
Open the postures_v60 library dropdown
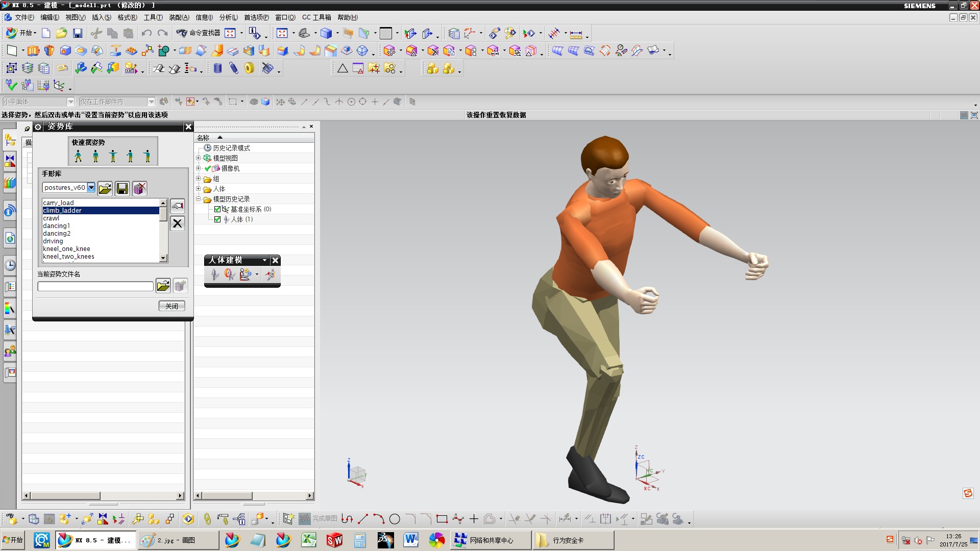(x=91, y=188)
